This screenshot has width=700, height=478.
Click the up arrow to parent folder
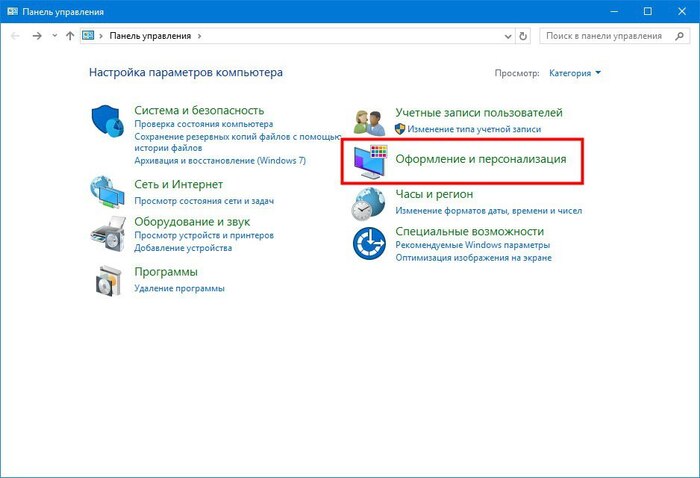(70, 36)
